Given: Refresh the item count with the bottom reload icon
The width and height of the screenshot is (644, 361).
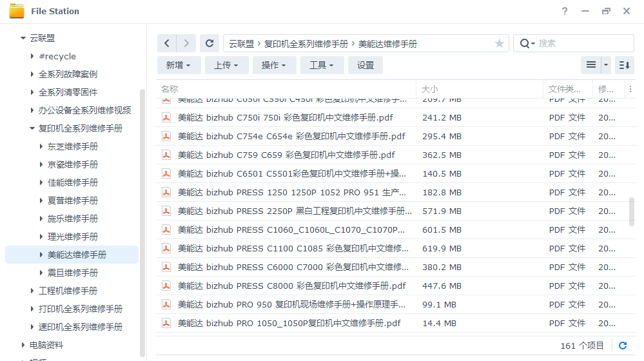Looking at the screenshot, I should pos(623,346).
